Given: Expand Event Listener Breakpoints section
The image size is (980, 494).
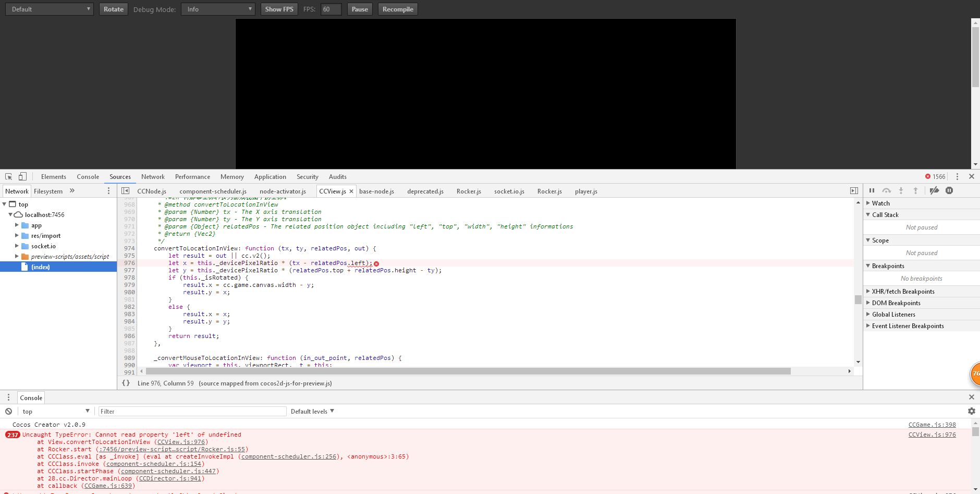Looking at the screenshot, I should click(921, 326).
